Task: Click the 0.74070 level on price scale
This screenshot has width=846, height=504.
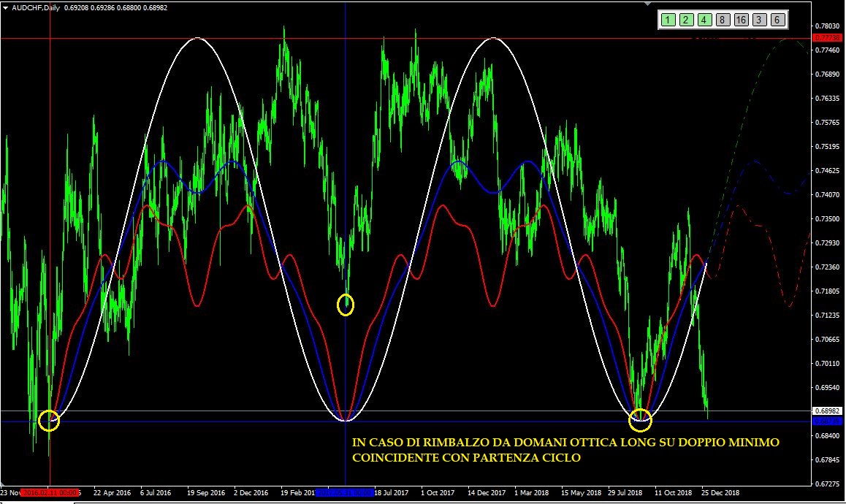Action: point(828,195)
